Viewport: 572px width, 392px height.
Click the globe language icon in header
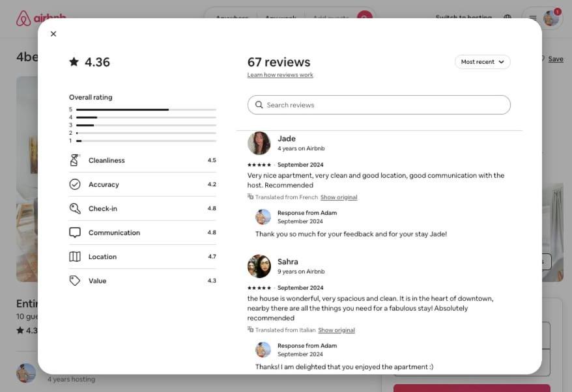(507, 18)
